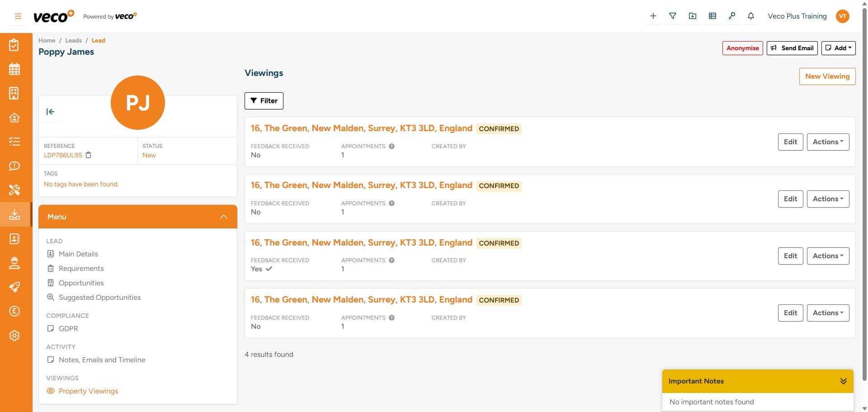This screenshot has height=412, width=868.
Task: Click the page vertical scrollbar
Action: [864, 194]
